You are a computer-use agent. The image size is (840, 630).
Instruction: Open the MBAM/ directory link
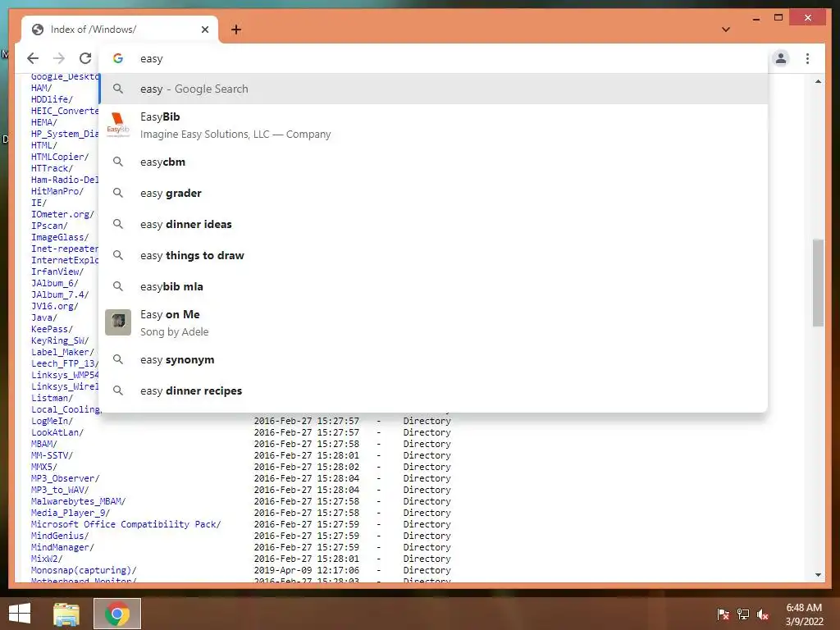pyautogui.click(x=44, y=444)
